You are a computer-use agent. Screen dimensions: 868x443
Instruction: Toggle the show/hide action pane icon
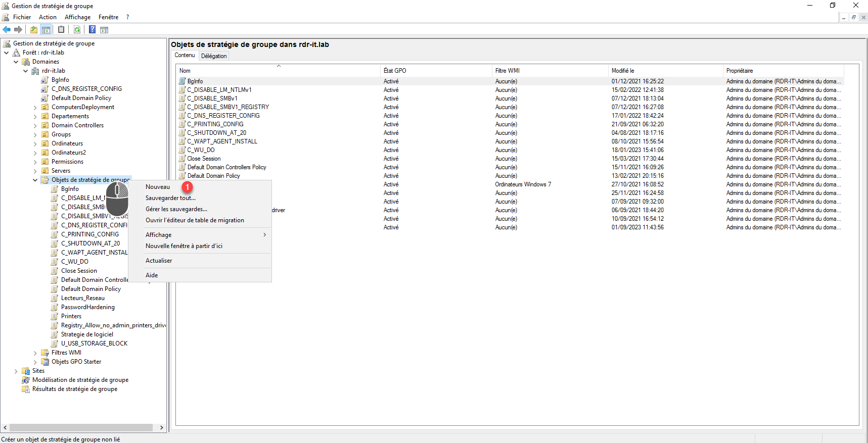104,30
